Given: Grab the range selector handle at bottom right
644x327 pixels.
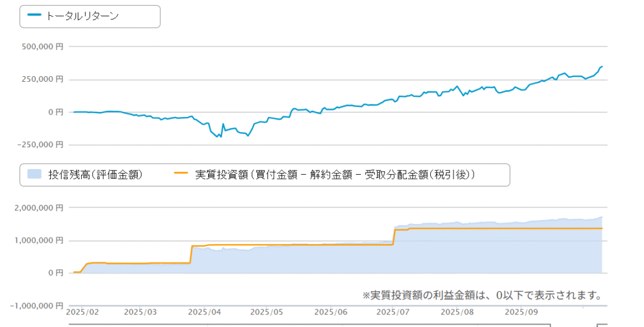Looking at the screenshot, I should tap(601, 325).
